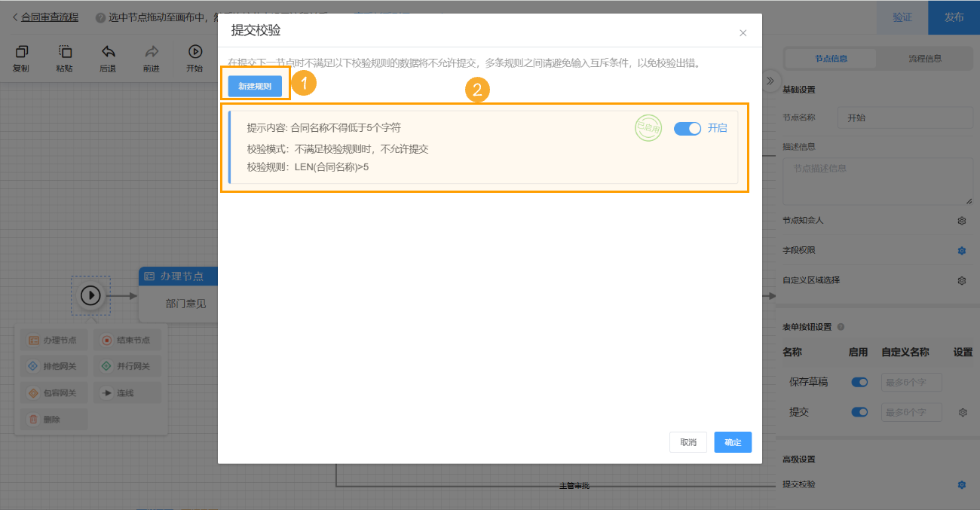Click the 前进 redo arrow icon

151,52
